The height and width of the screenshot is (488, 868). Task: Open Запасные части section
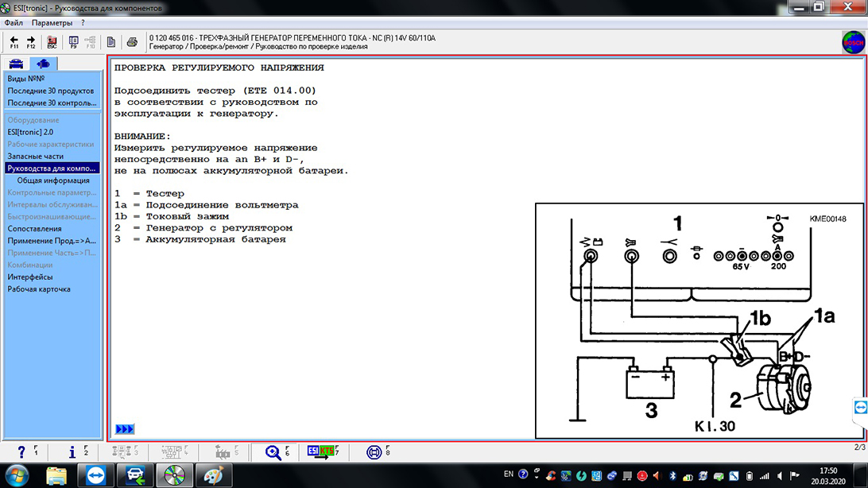click(x=36, y=156)
